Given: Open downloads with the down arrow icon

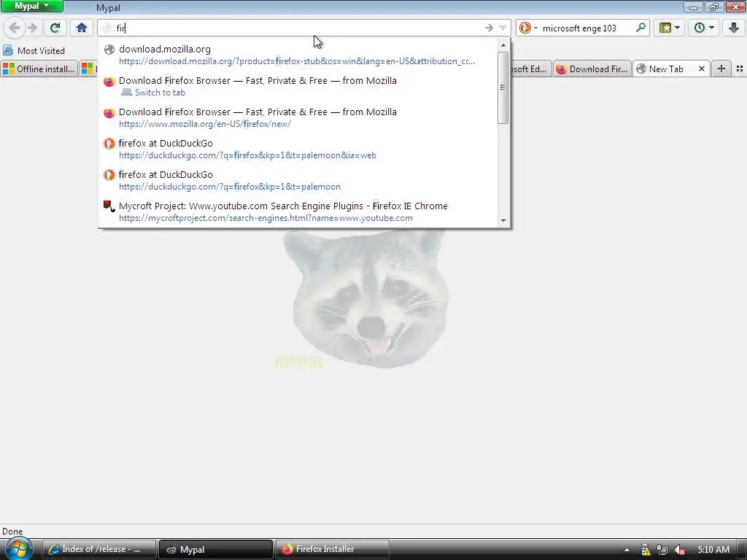Looking at the screenshot, I should point(734,28).
